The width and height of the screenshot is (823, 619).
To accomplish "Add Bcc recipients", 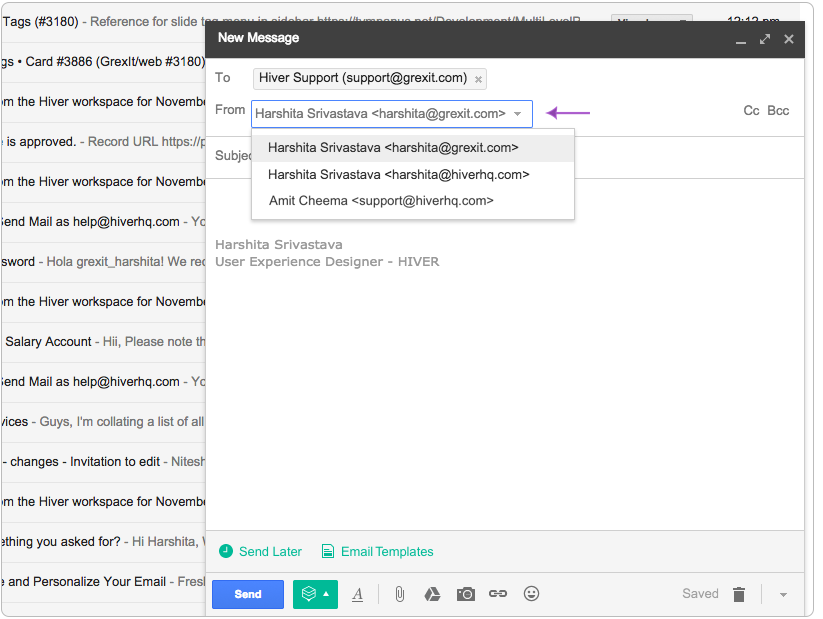I will [778, 110].
